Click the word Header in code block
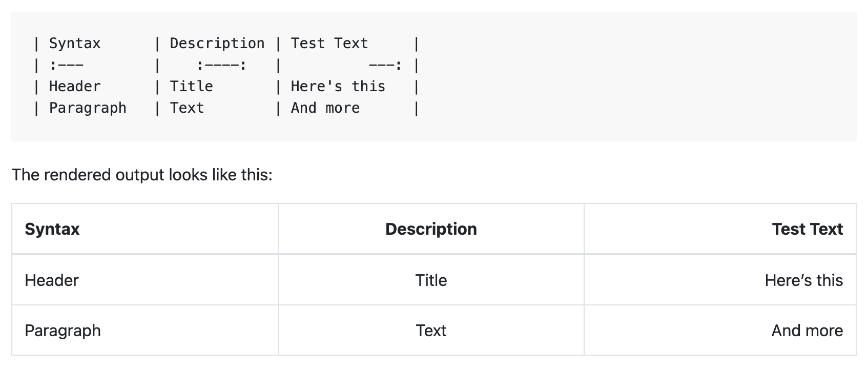This screenshot has width=868, height=370. (75, 87)
